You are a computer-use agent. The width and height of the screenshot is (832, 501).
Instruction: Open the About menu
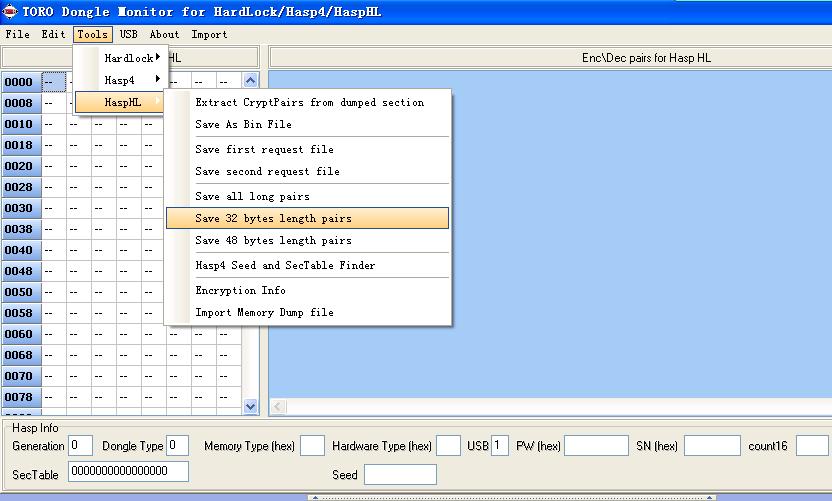pyautogui.click(x=164, y=34)
